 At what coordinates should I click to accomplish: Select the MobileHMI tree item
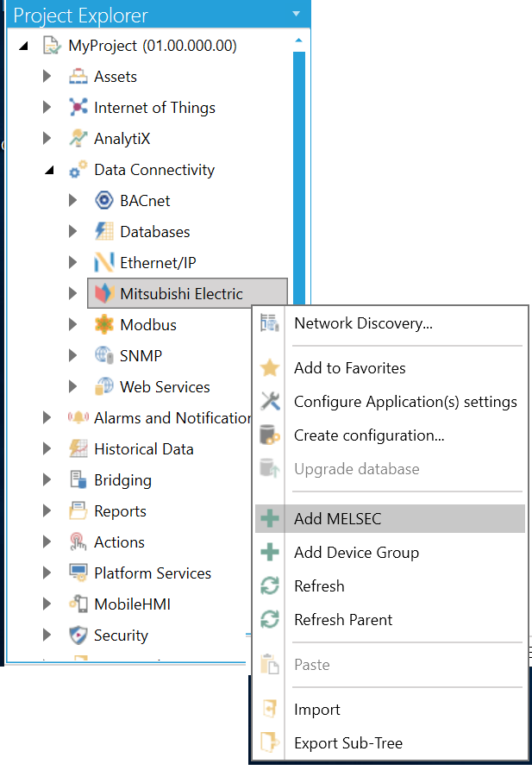132,604
